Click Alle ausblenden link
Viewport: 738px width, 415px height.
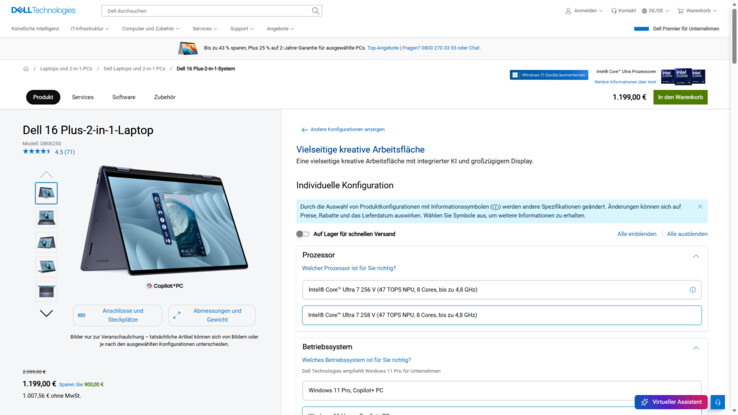[x=687, y=234]
